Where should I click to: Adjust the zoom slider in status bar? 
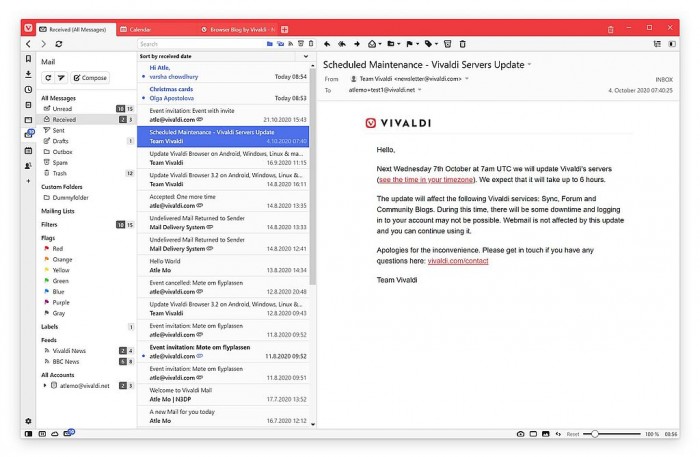[x=596, y=434]
